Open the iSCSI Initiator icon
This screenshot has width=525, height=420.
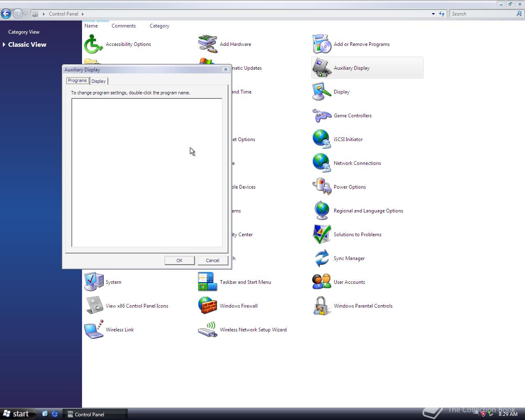[322, 139]
